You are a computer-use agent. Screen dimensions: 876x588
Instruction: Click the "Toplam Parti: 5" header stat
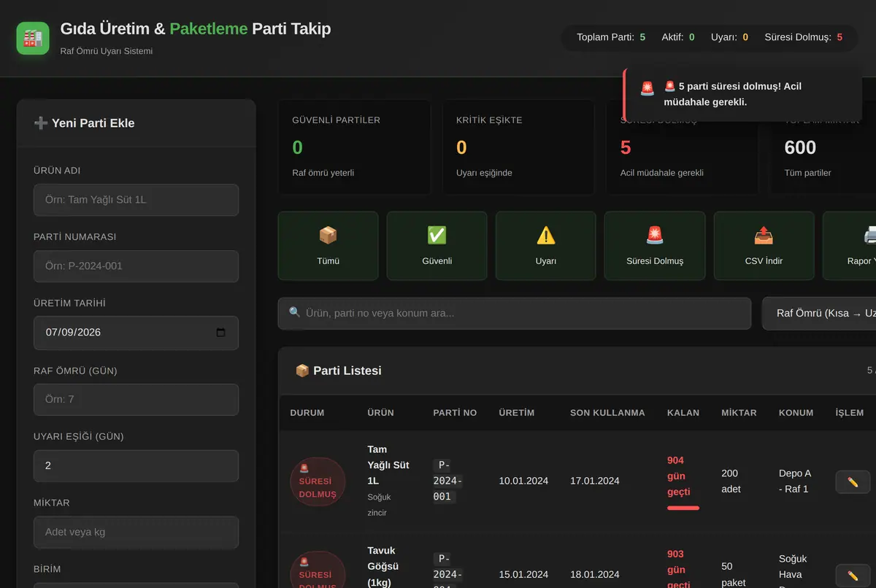[611, 37]
